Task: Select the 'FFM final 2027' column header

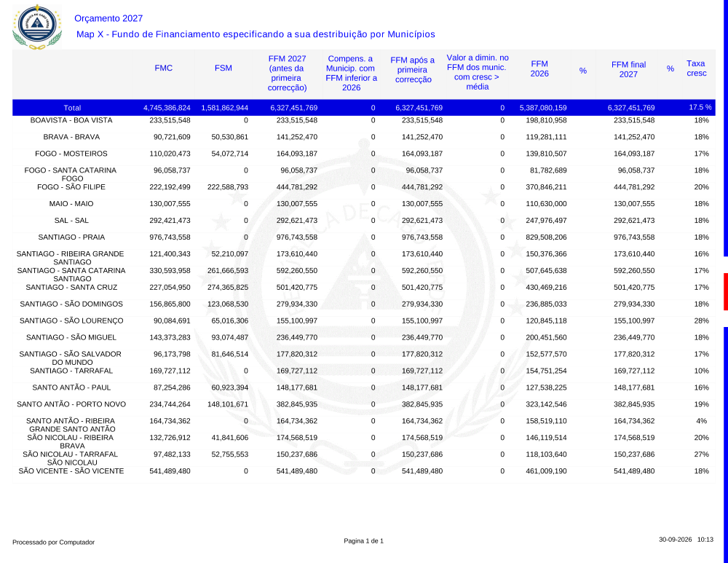Action: tap(629, 69)
